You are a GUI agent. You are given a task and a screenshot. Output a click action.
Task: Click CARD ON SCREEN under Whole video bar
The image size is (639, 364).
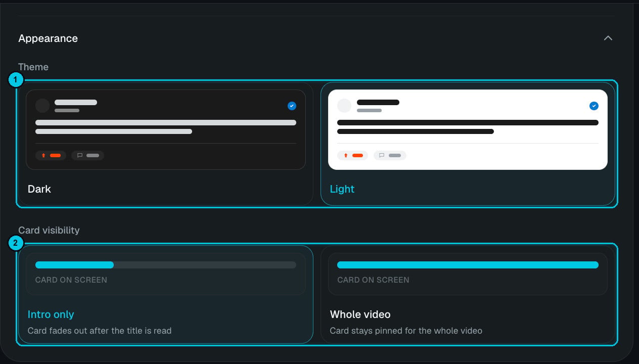373,280
